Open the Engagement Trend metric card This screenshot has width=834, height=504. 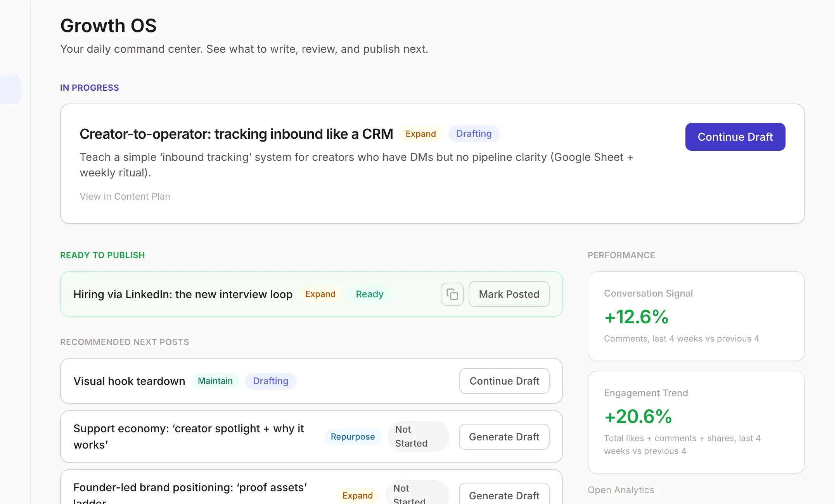[x=696, y=421]
